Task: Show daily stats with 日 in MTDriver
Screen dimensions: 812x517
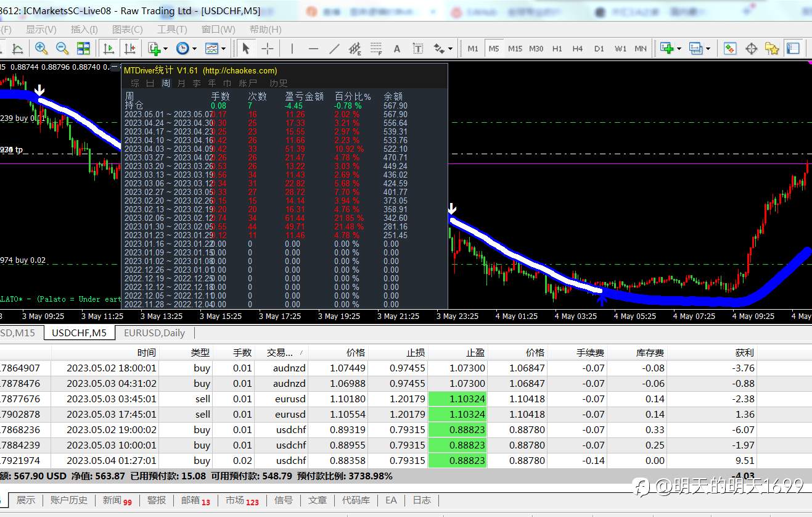Action: [150, 83]
